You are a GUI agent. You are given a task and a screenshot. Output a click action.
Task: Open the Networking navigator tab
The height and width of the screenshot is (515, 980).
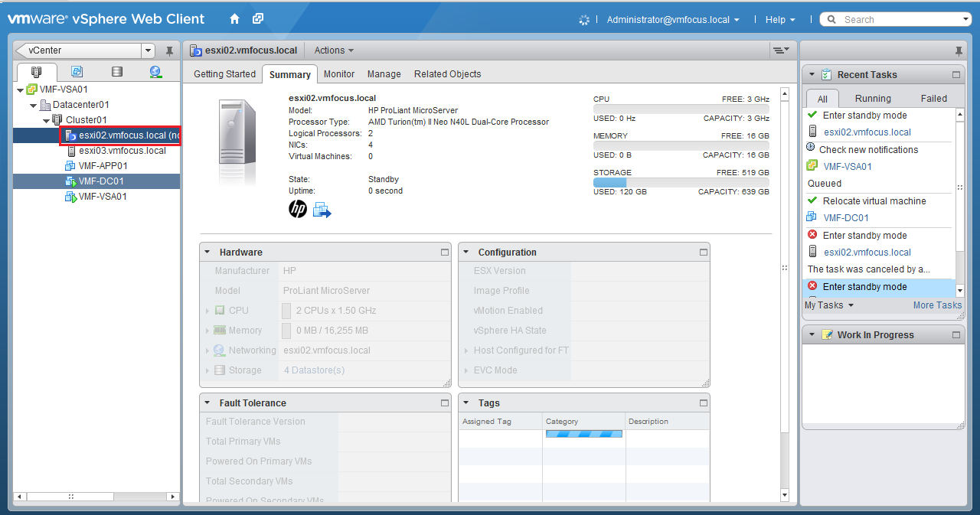tap(155, 72)
